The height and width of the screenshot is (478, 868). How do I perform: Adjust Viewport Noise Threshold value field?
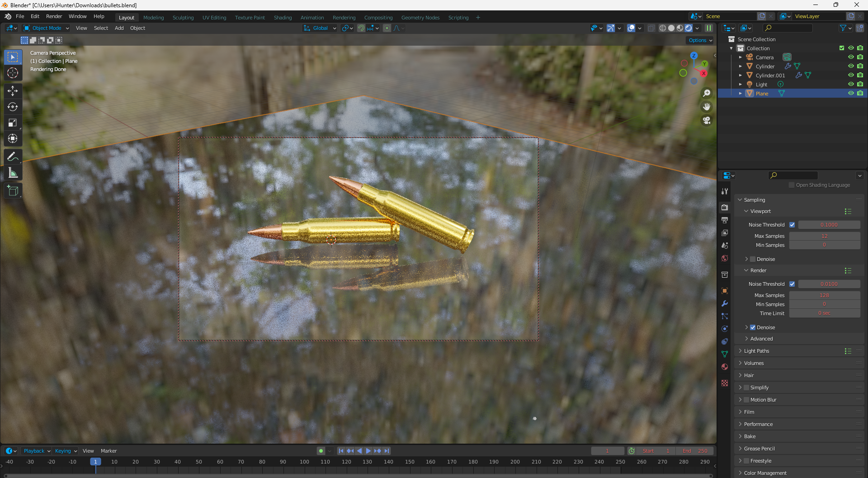click(x=829, y=225)
